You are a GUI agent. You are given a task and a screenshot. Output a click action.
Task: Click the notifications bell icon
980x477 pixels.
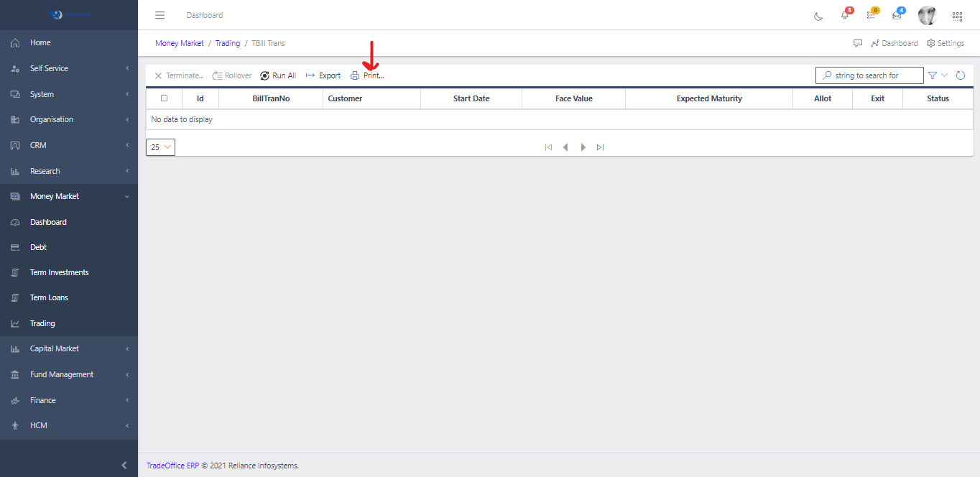click(x=845, y=16)
